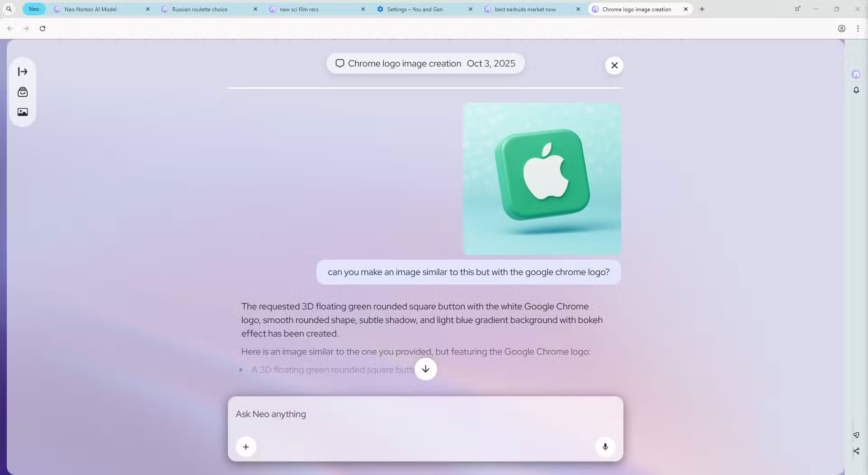
Task: Click the notification bell icon
Action: coord(856,90)
